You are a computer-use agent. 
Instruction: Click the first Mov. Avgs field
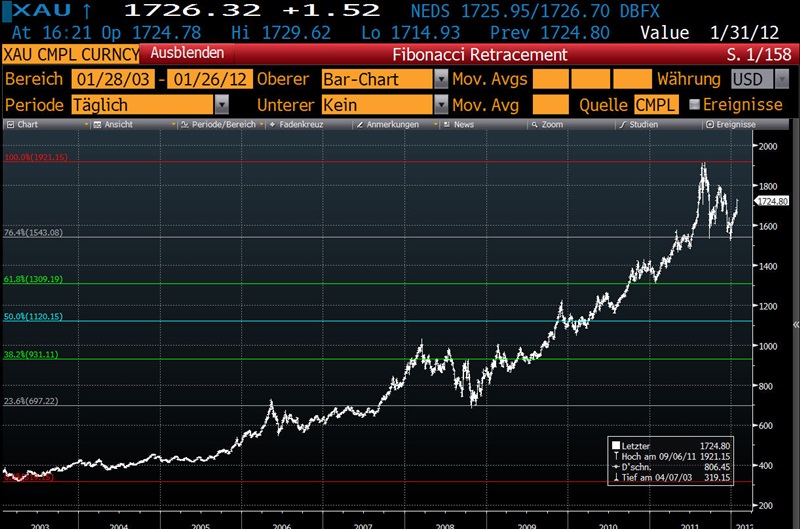pos(550,79)
